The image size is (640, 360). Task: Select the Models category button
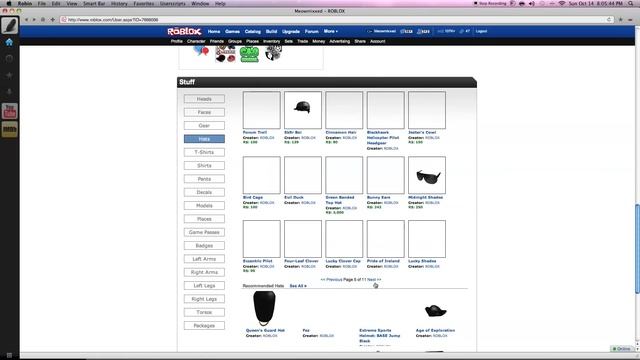(x=204, y=206)
